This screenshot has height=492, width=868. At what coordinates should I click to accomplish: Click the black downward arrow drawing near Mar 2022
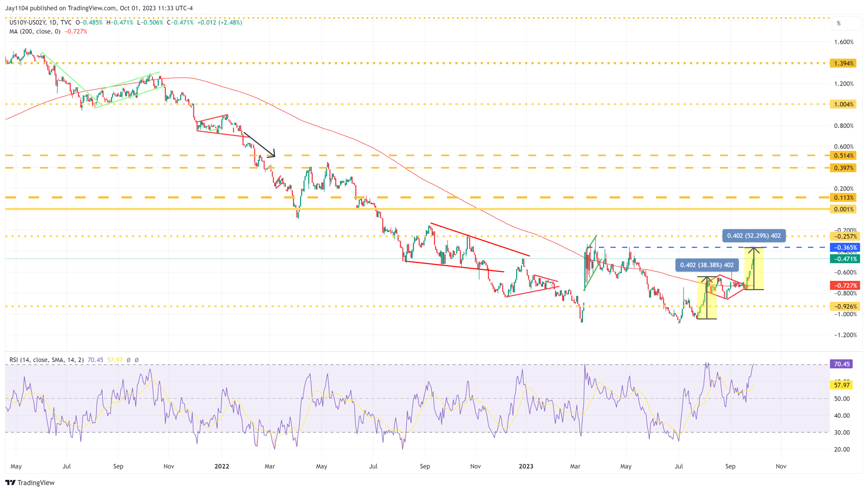click(x=259, y=145)
